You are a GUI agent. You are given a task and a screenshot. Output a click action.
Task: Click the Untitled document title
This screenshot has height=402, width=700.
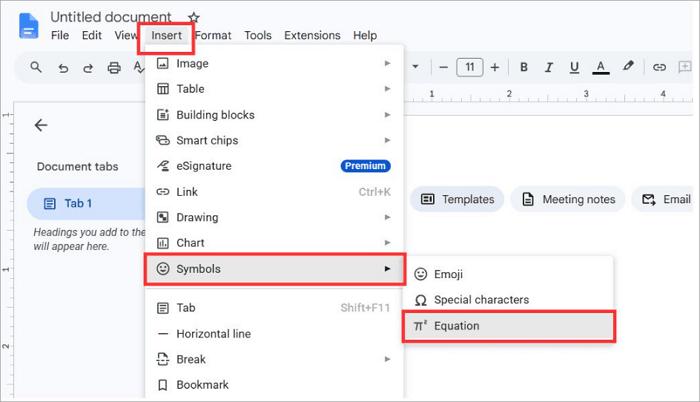point(111,17)
